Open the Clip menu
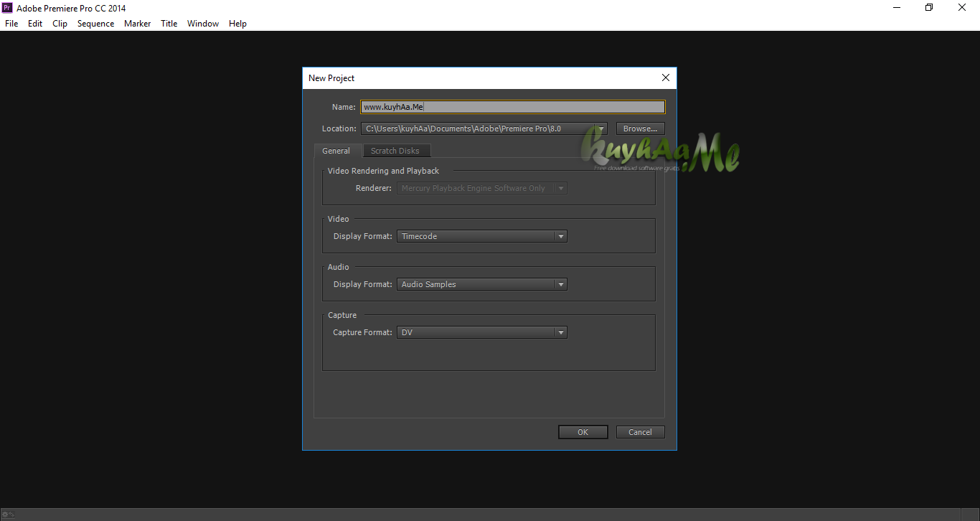 tap(60, 24)
